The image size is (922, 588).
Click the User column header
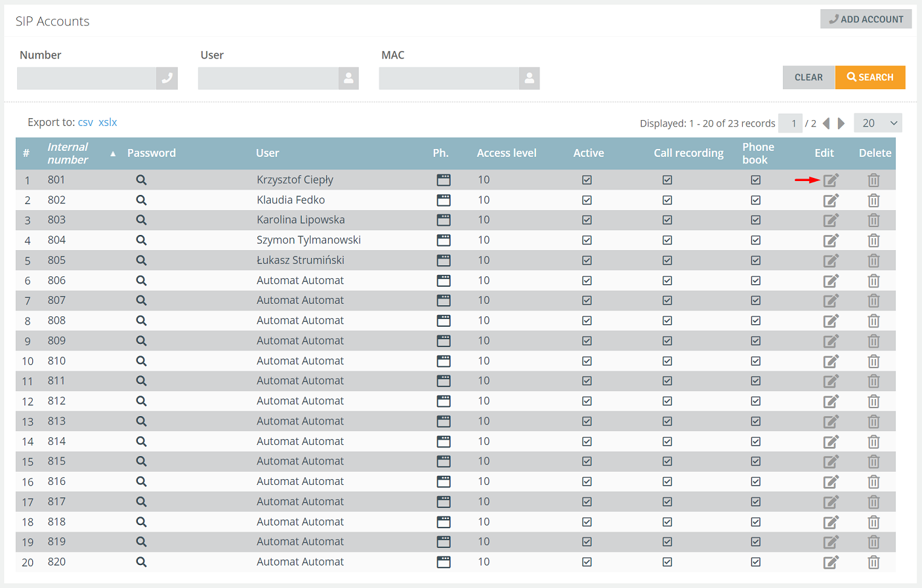(x=267, y=153)
